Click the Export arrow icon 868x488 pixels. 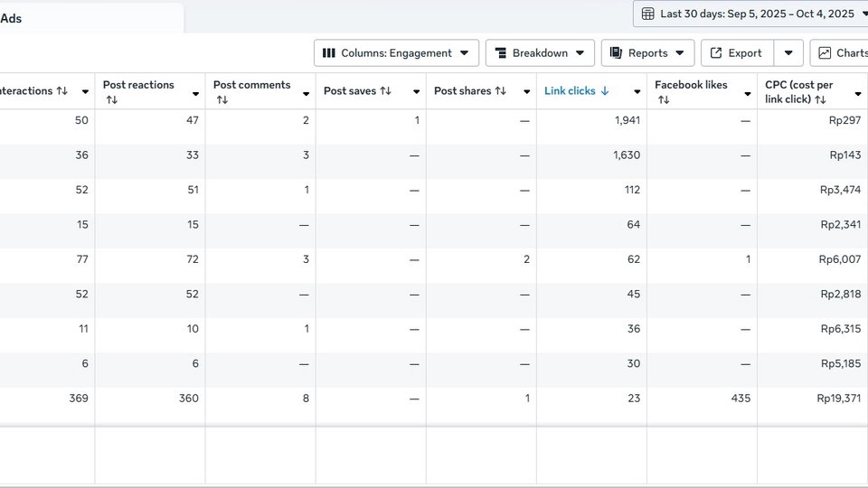(716, 53)
